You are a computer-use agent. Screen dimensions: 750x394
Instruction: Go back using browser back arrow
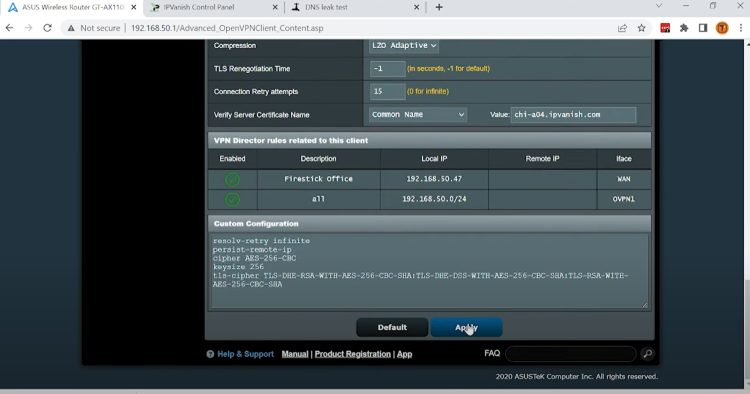[10, 28]
